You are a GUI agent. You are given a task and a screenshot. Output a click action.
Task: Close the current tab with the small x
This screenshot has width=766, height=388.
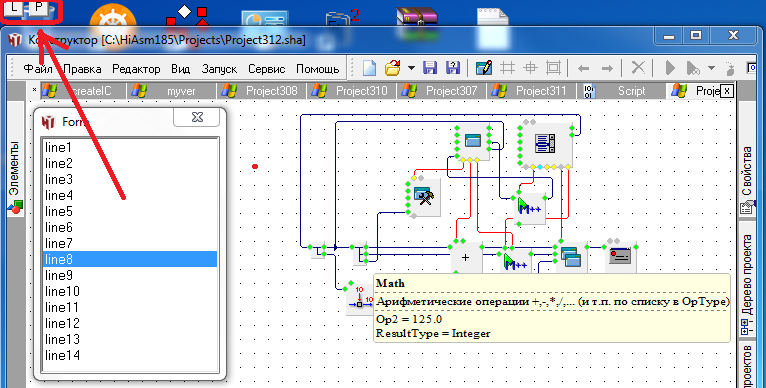click(x=727, y=91)
